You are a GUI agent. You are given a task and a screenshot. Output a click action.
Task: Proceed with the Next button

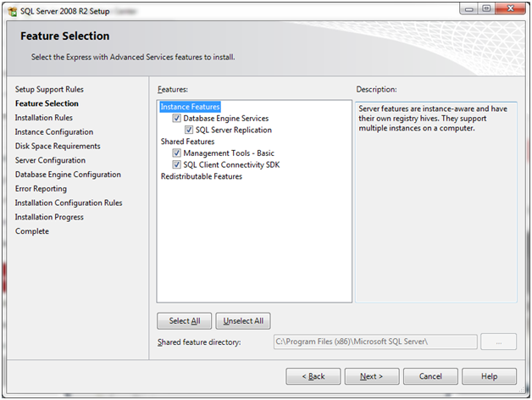371,376
